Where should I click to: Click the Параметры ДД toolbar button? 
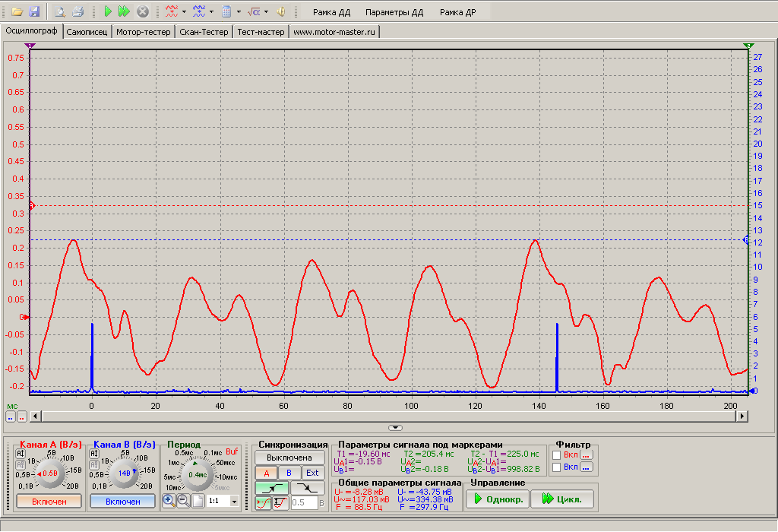(x=394, y=12)
